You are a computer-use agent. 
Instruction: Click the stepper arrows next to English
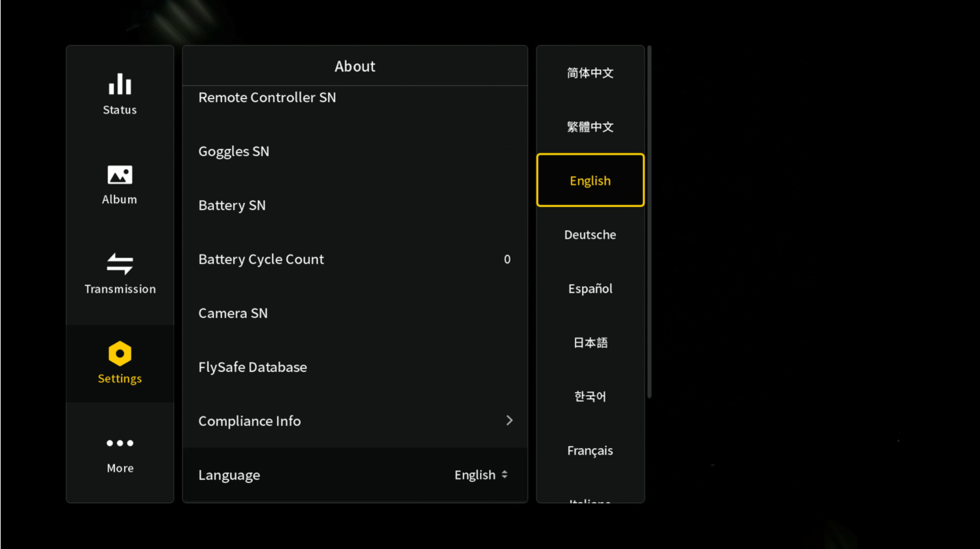click(504, 475)
